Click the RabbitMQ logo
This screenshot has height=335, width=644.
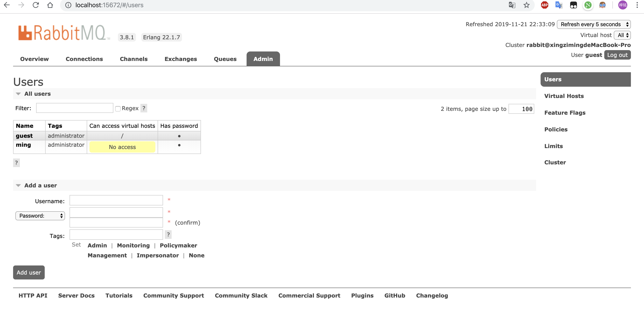tap(64, 33)
